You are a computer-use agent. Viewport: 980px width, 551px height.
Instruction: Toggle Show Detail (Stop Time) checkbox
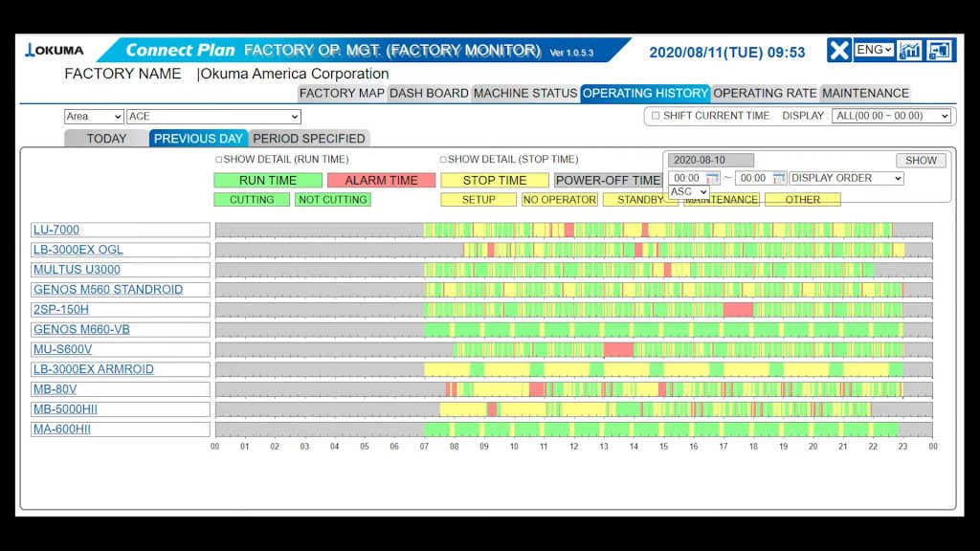coord(443,160)
